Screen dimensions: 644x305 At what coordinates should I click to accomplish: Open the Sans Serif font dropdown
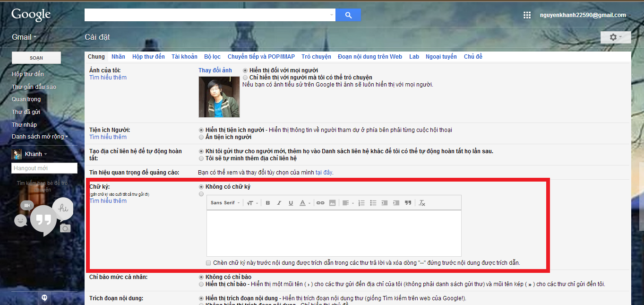[225, 203]
